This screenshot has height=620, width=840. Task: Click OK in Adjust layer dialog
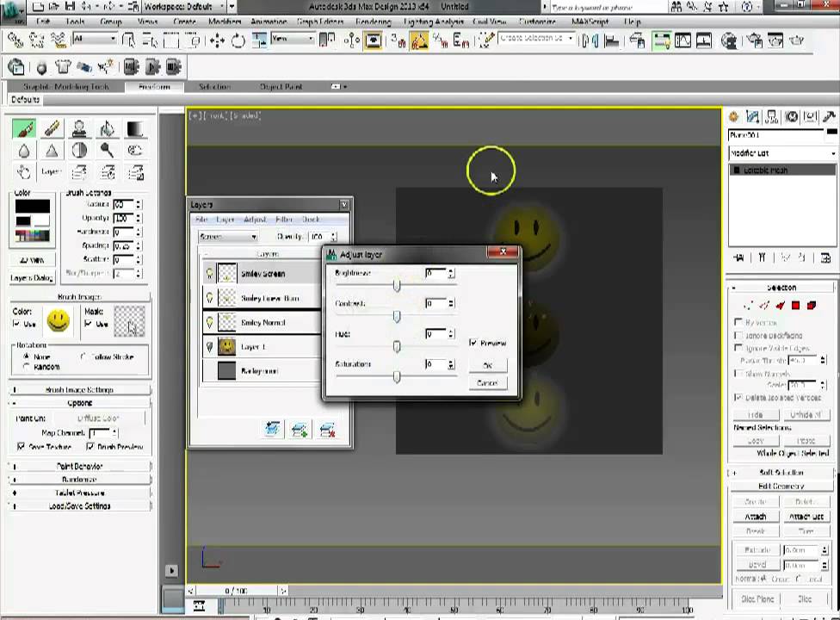tap(487, 365)
